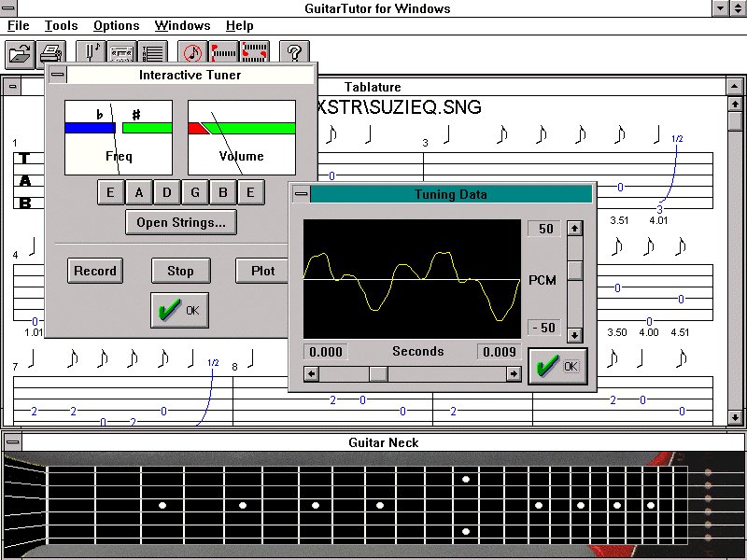747x560 pixels.
Task: Open the Guitar Neck window control menu box
Action: point(12,441)
